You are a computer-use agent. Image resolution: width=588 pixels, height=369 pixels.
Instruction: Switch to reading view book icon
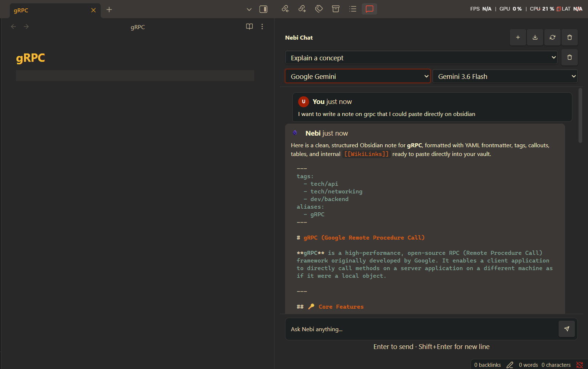point(249,27)
